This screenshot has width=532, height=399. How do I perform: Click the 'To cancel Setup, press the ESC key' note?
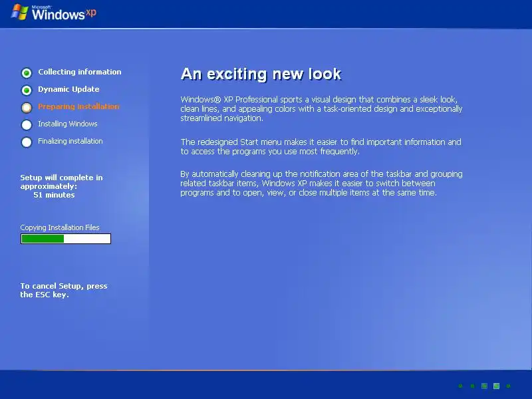64,290
